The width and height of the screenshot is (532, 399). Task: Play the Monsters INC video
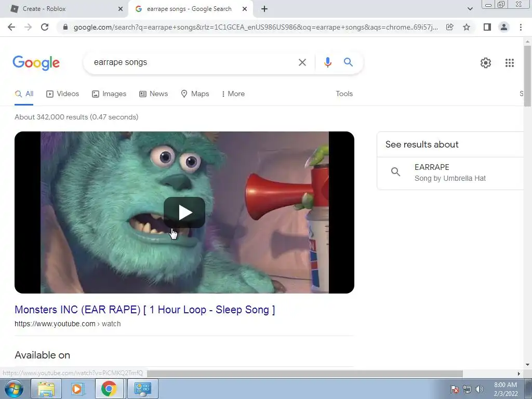[x=184, y=212]
